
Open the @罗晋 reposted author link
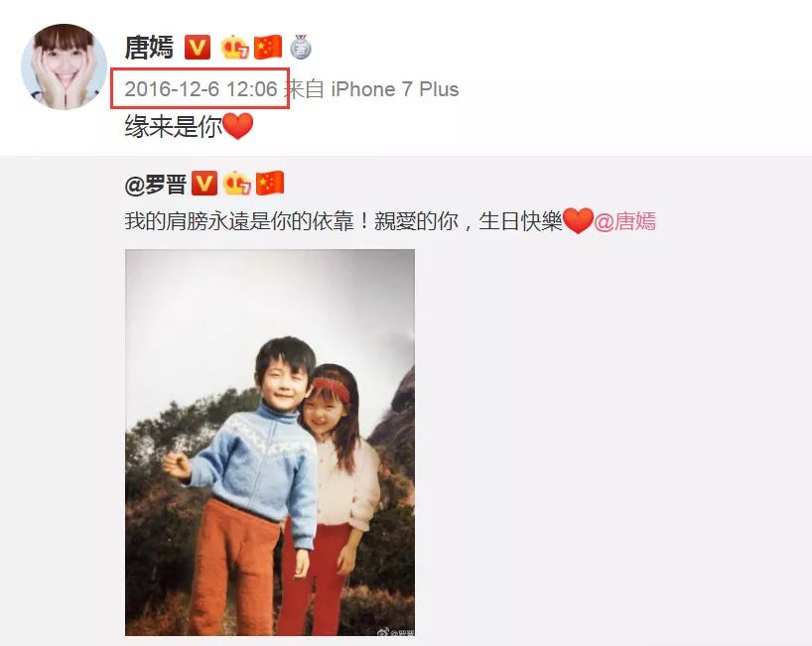(156, 185)
